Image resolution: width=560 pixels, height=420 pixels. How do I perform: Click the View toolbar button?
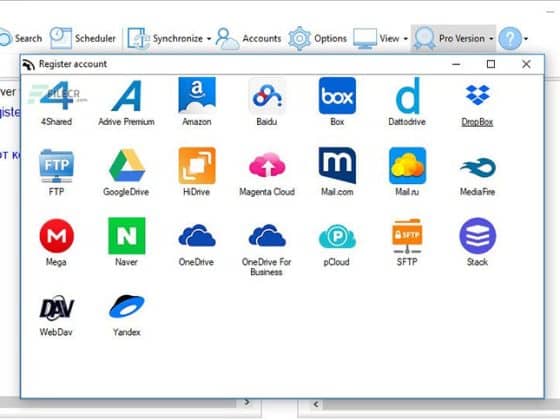376,38
